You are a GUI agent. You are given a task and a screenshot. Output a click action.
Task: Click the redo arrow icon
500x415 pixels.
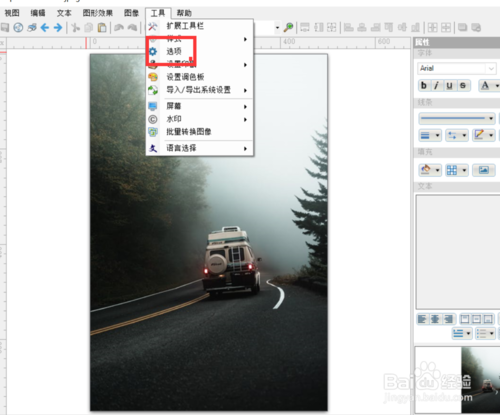pos(133,27)
